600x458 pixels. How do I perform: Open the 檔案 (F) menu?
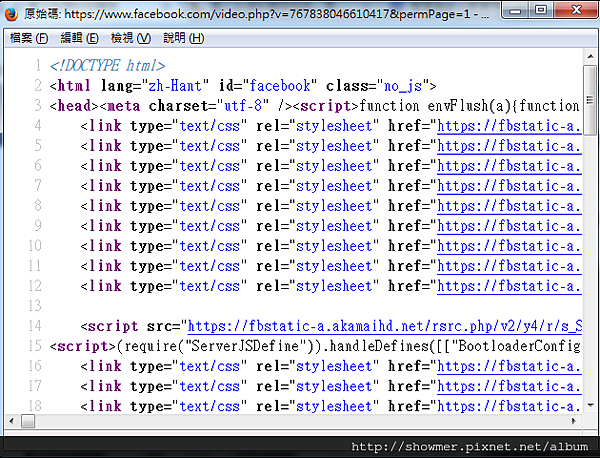29,38
